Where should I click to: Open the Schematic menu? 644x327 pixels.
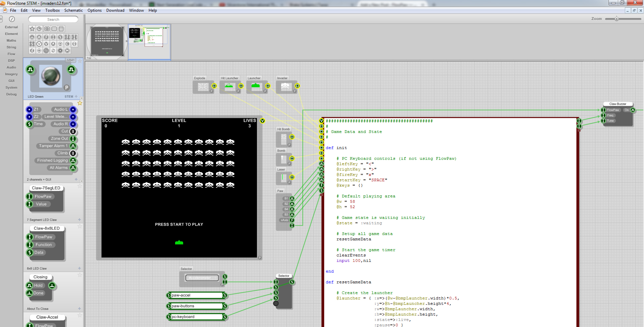(x=73, y=10)
